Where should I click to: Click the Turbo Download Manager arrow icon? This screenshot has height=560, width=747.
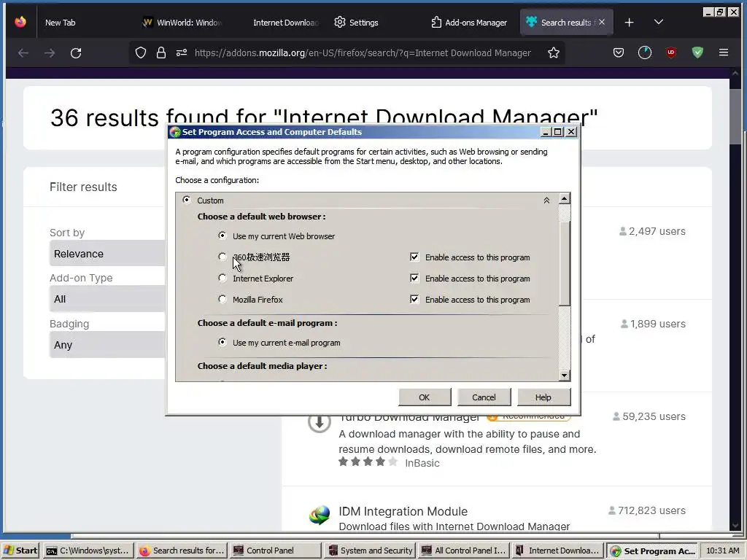pyautogui.click(x=320, y=422)
